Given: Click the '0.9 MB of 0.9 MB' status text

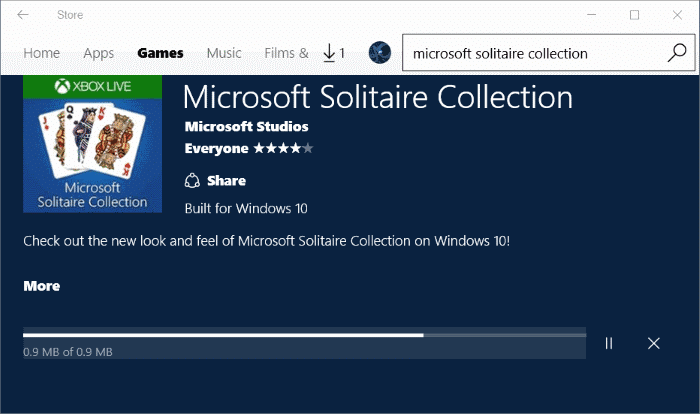Looking at the screenshot, I should tap(68, 352).
